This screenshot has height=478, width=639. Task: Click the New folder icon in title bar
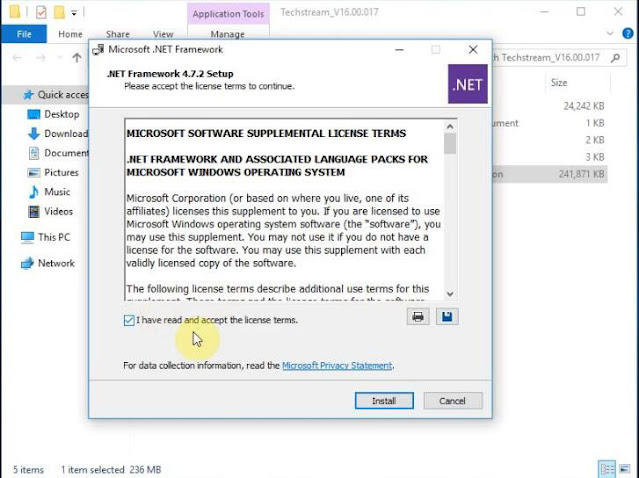pos(59,12)
